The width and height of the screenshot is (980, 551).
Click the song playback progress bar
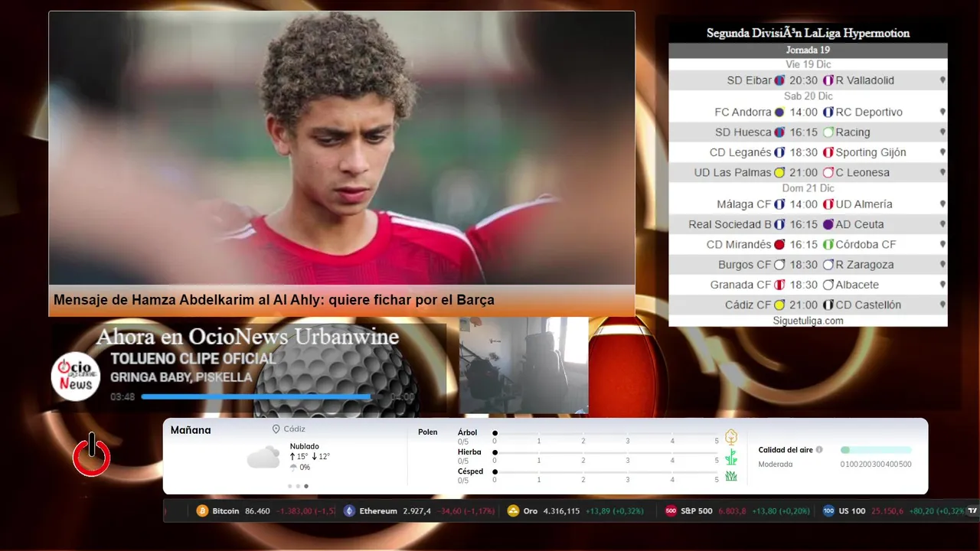click(263, 397)
